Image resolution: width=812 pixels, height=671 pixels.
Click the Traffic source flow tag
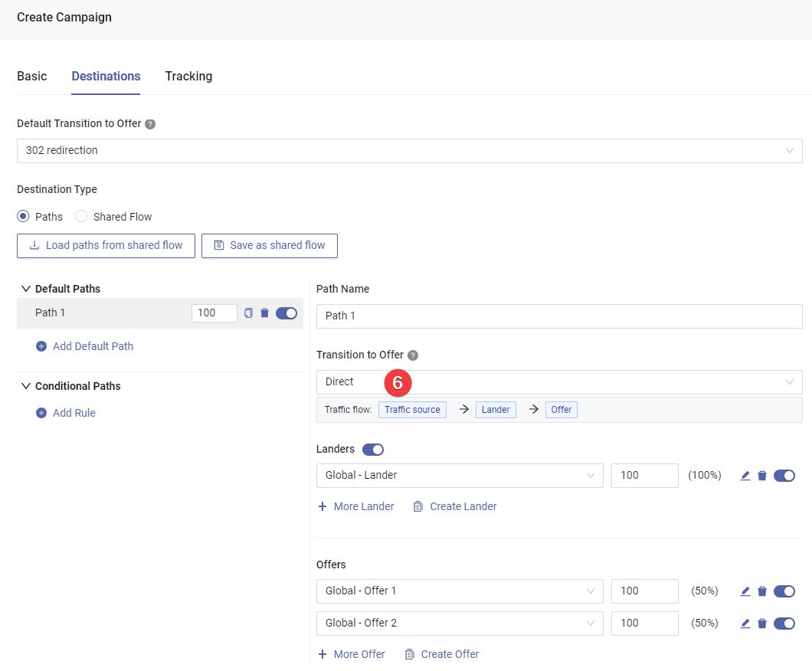tap(412, 410)
